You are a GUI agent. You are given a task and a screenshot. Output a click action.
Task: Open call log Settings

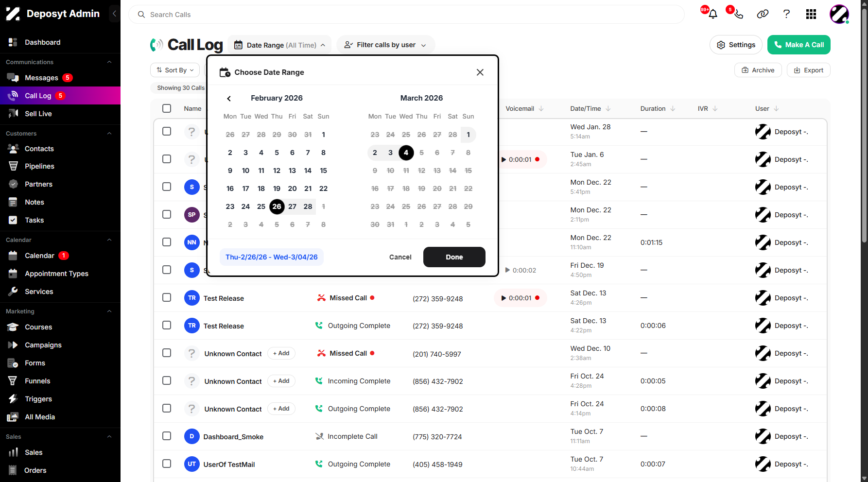pyautogui.click(x=736, y=45)
